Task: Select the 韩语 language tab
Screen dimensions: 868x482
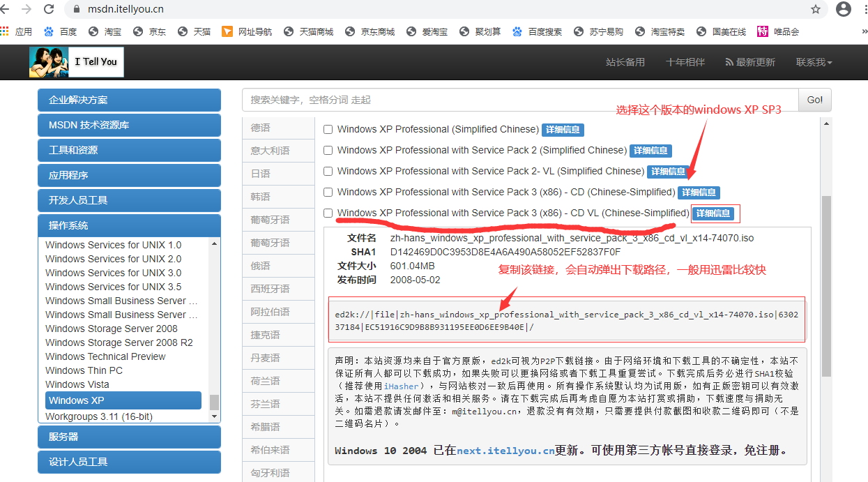Action: tap(278, 197)
